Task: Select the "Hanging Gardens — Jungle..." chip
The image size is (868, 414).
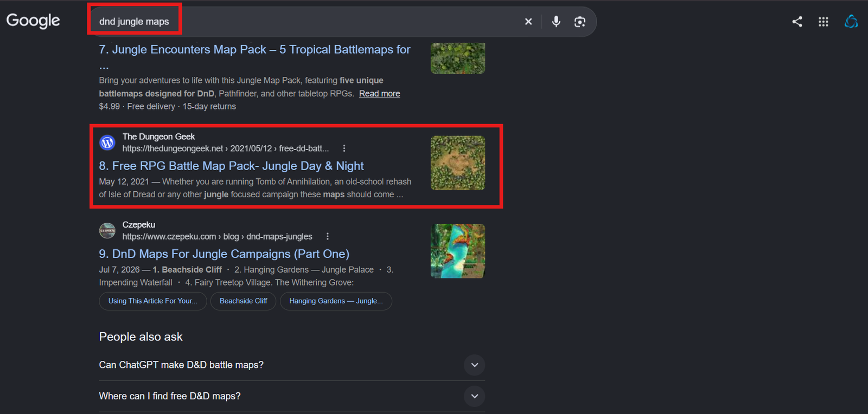Action: point(336,301)
